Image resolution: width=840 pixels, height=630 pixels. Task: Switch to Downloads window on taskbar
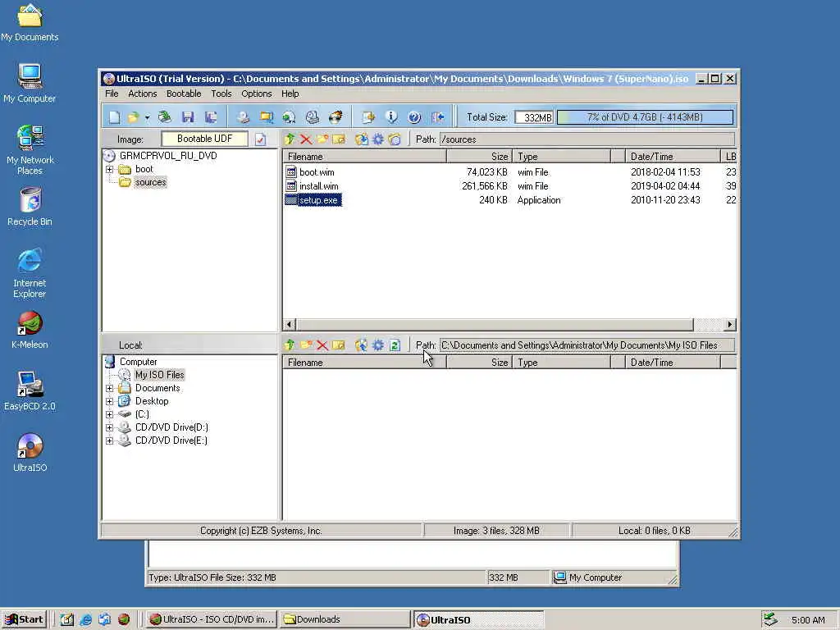click(x=345, y=620)
